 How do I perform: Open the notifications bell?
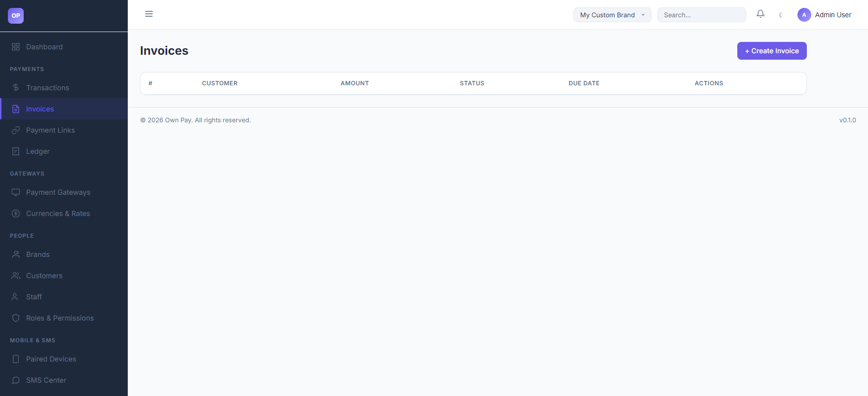760,14
